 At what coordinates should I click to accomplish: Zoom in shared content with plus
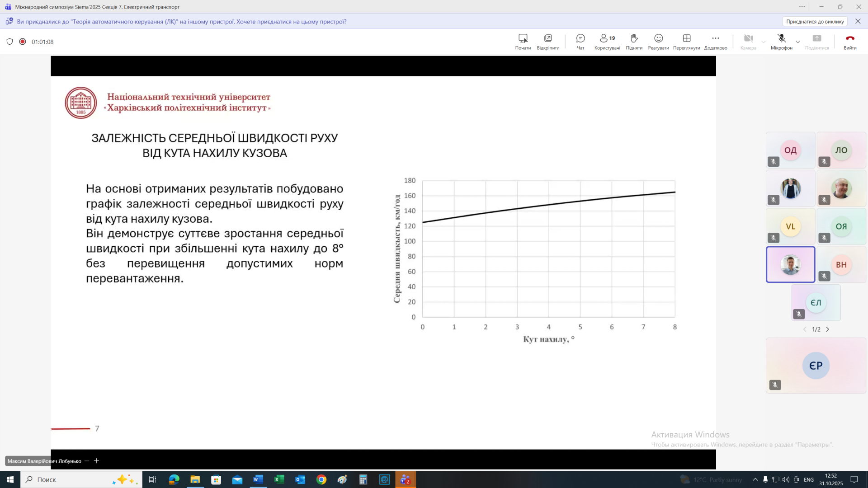point(96,461)
